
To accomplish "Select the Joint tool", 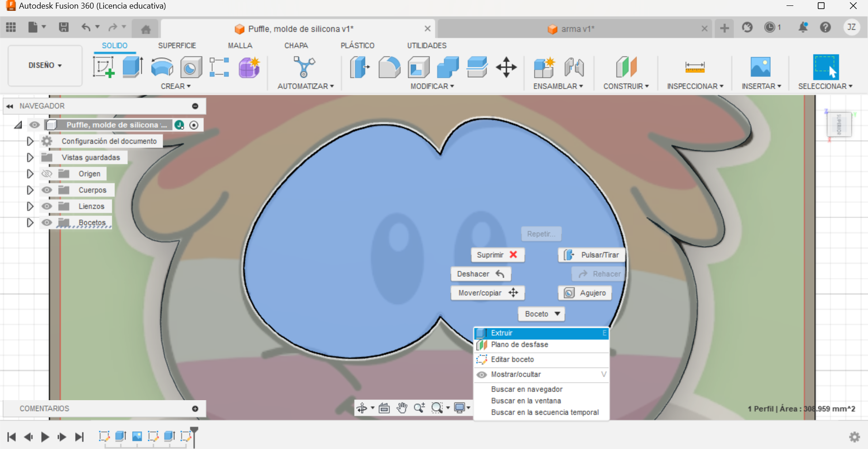I will (x=574, y=67).
